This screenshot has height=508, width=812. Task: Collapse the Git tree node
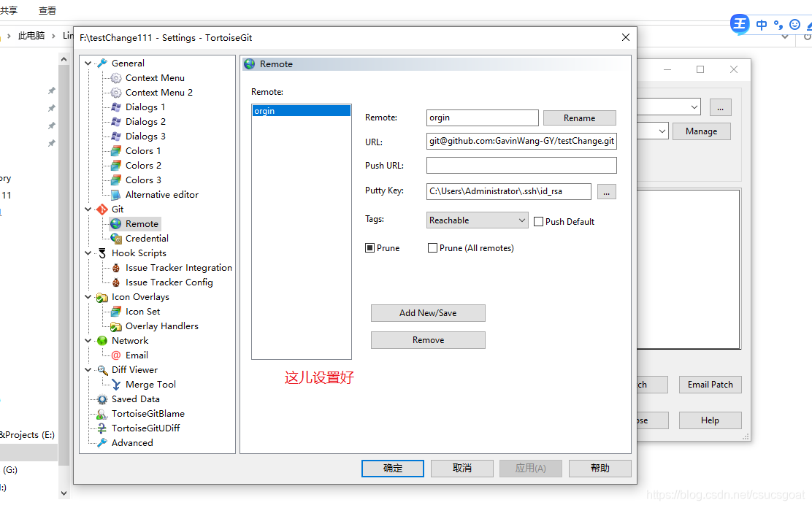88,209
